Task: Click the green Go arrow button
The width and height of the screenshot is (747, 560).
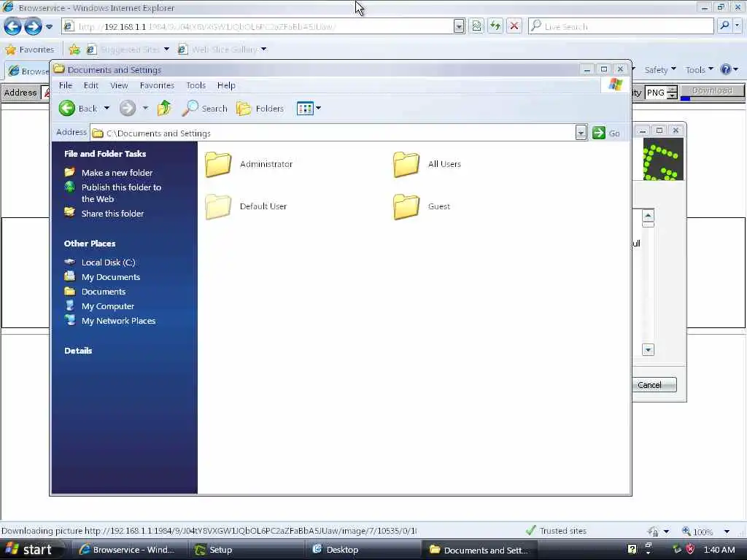Action: pyautogui.click(x=599, y=133)
